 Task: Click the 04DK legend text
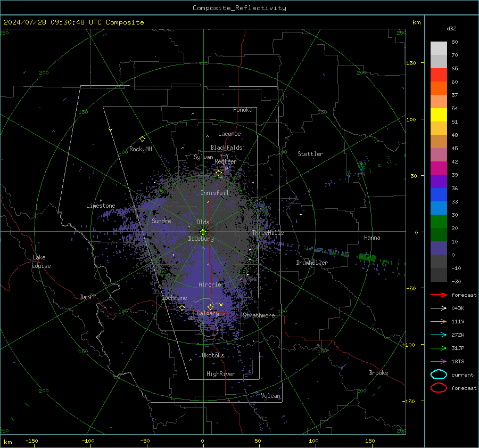458,308
